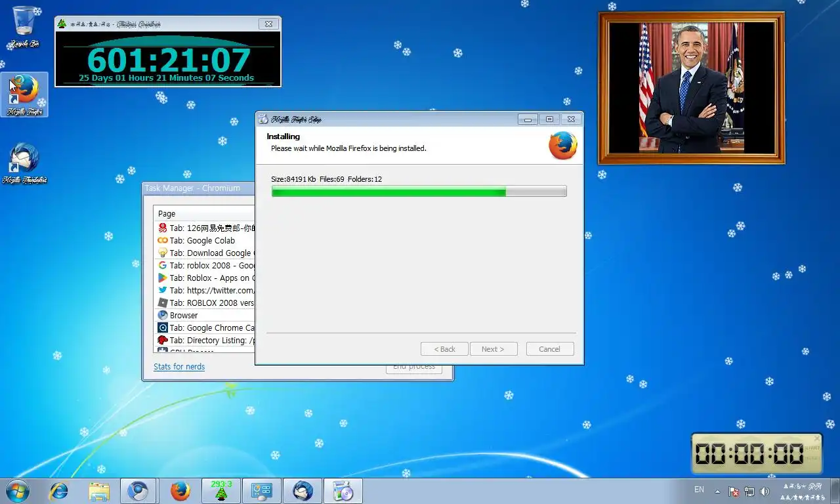Select the 'Tab: roblox 2008 - Goo' row
This screenshot has width=840, height=504.
pos(204,266)
